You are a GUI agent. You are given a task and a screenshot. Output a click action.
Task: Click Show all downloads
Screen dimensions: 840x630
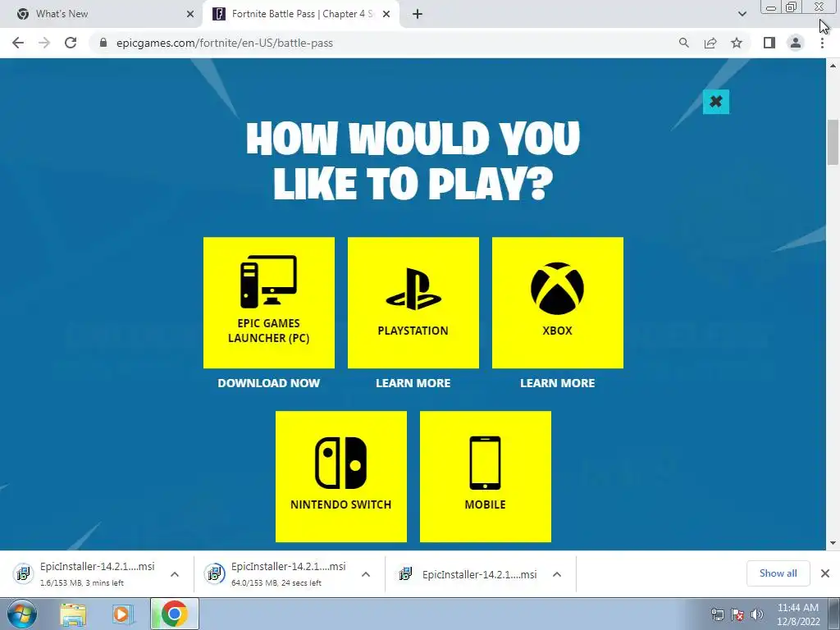click(x=778, y=573)
